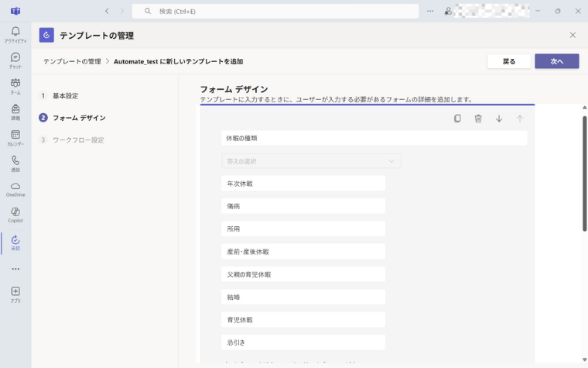The height and width of the screenshot is (368, 588).
Task: Open OneDrive from the sidebar
Action: (x=15, y=189)
